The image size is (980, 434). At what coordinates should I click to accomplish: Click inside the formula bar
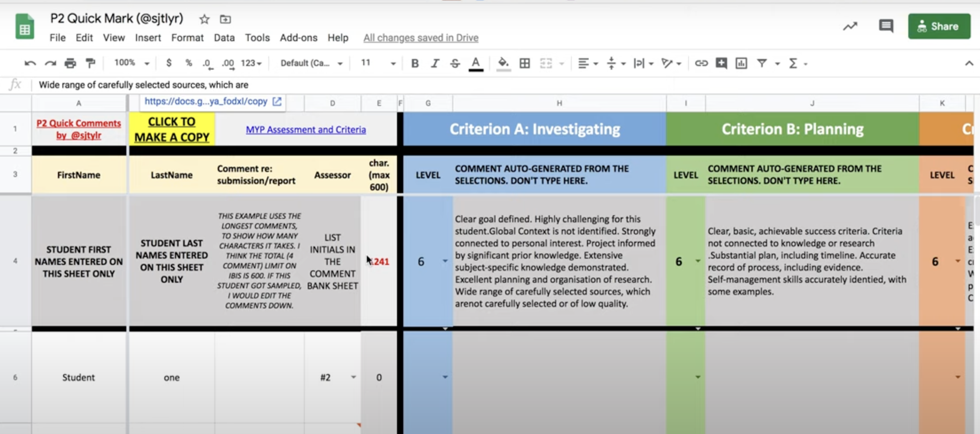(228, 85)
